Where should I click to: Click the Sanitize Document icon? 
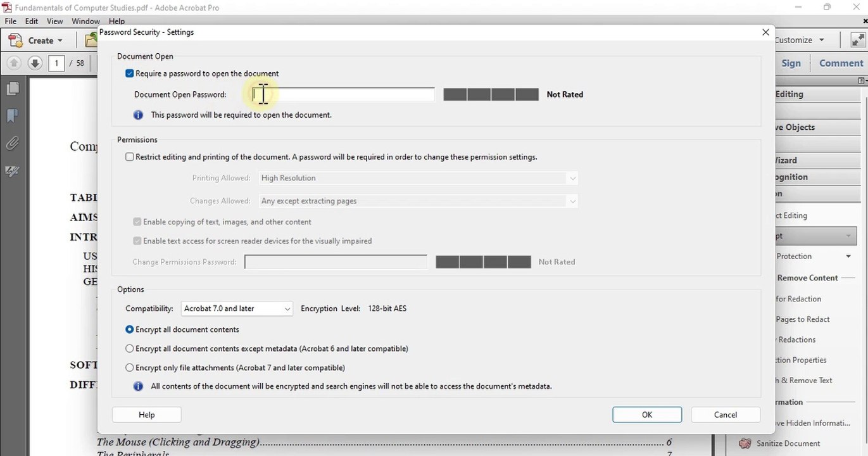pyautogui.click(x=745, y=443)
